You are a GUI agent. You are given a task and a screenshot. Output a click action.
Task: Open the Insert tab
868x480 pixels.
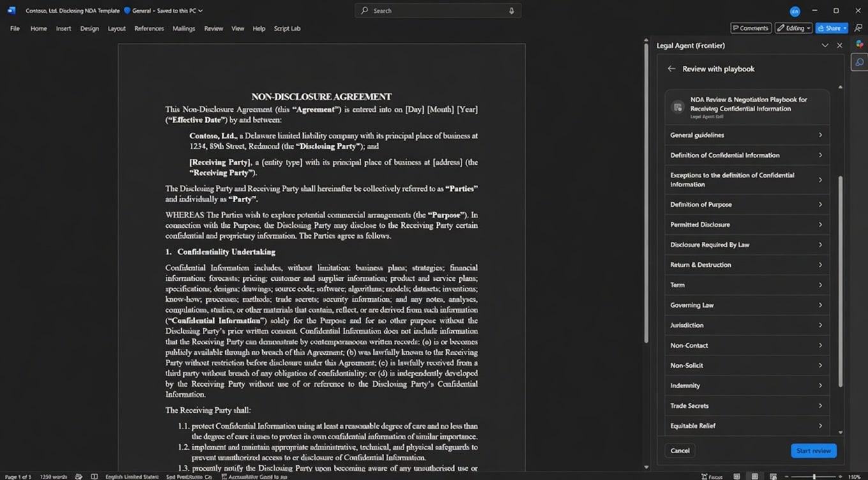pos(63,29)
